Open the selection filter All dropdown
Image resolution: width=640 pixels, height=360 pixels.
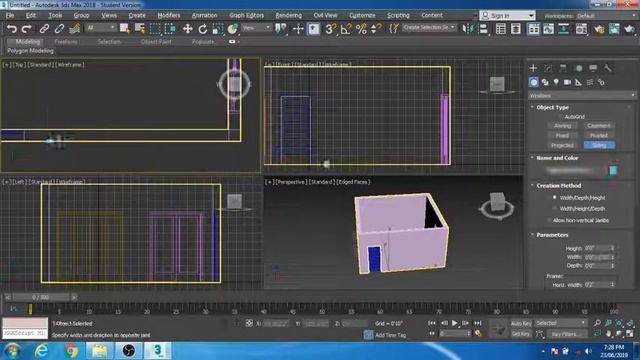coord(101,28)
